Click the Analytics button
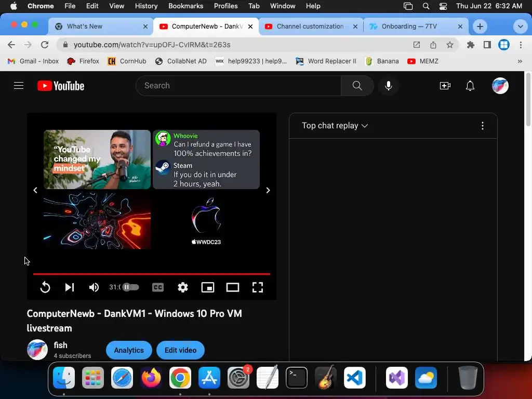Image resolution: width=532 pixels, height=399 pixels. pyautogui.click(x=129, y=350)
